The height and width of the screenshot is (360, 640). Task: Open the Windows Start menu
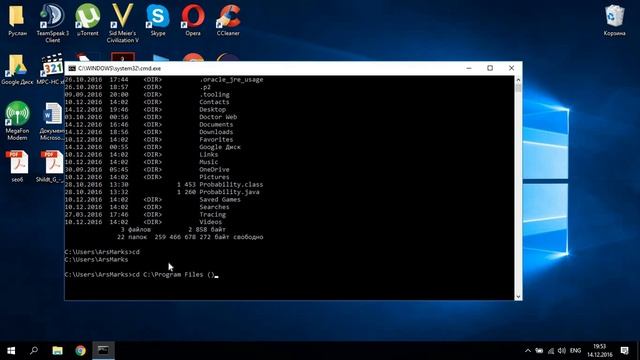11,351
